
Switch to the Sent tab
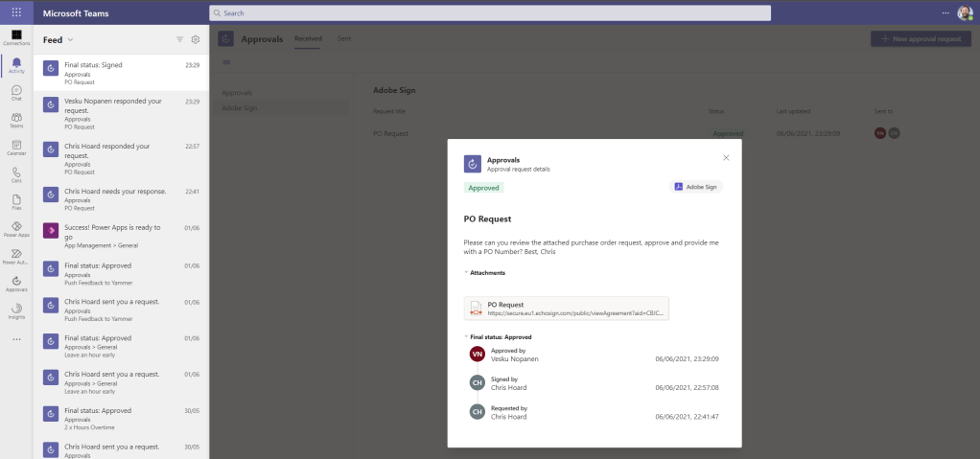click(344, 38)
